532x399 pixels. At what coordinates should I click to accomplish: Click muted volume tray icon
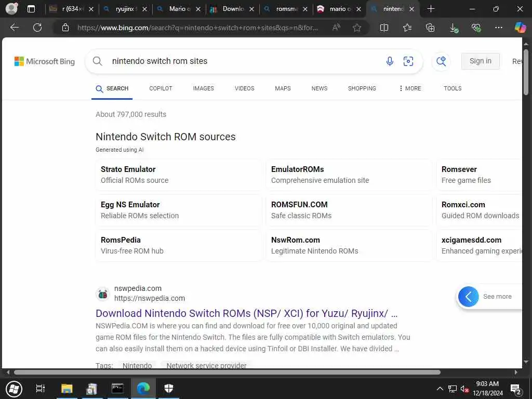[464, 389]
